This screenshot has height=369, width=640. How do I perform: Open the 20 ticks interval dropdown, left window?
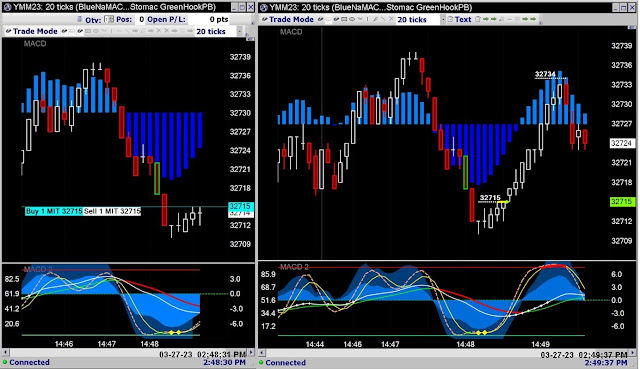click(x=240, y=31)
